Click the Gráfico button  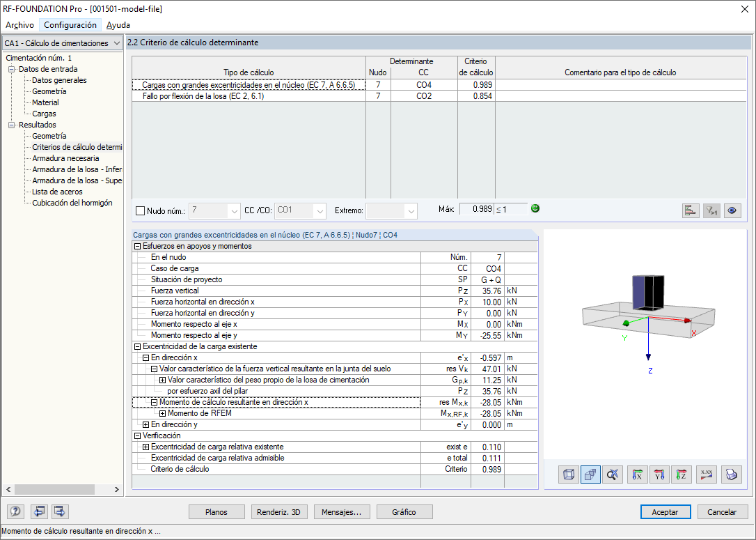[x=404, y=512]
